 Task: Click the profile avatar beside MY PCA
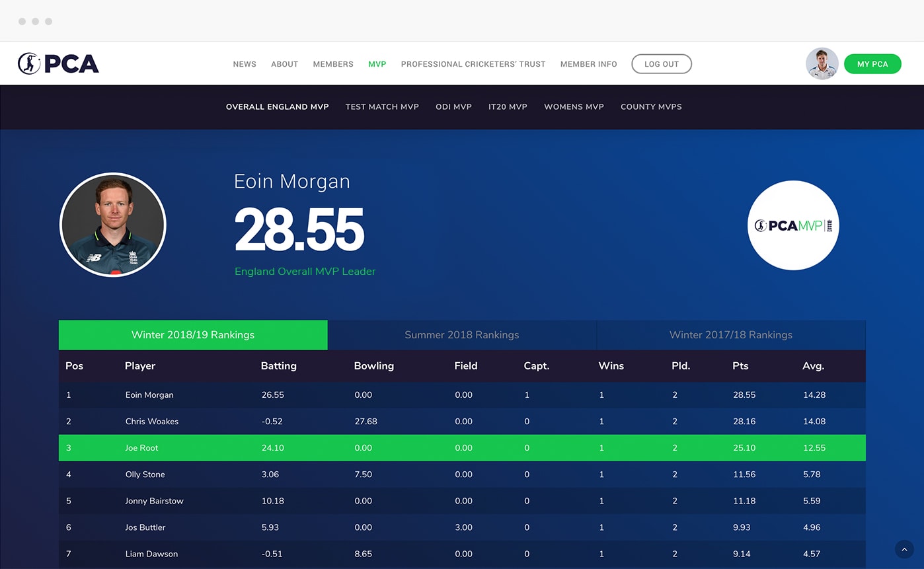[x=822, y=63]
